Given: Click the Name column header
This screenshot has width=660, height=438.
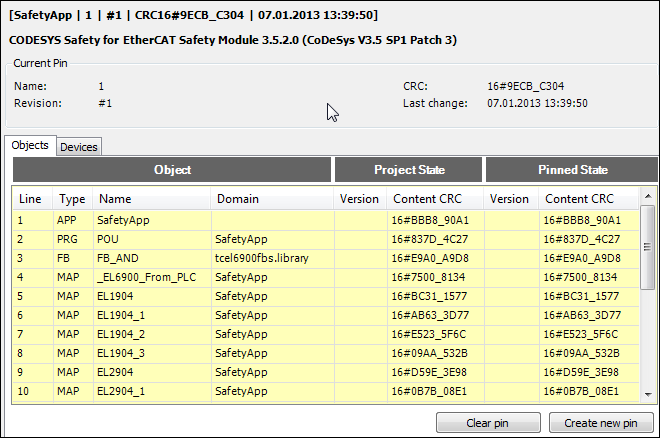Looking at the screenshot, I should [x=115, y=199].
